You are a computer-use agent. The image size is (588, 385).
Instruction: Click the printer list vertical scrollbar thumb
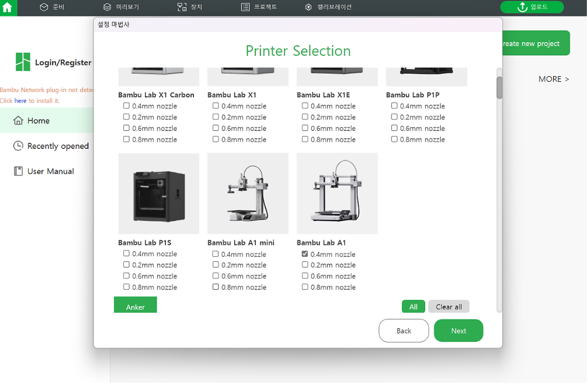[499, 88]
